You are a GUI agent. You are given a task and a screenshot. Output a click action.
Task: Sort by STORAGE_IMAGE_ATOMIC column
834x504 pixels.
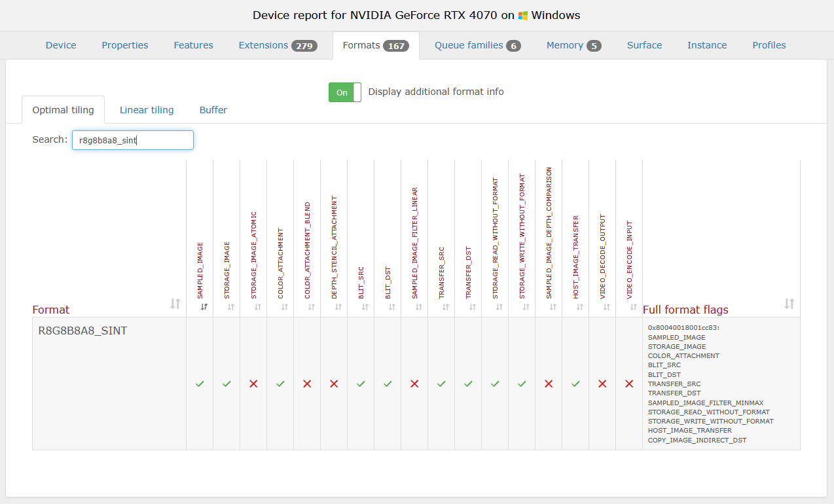(257, 306)
